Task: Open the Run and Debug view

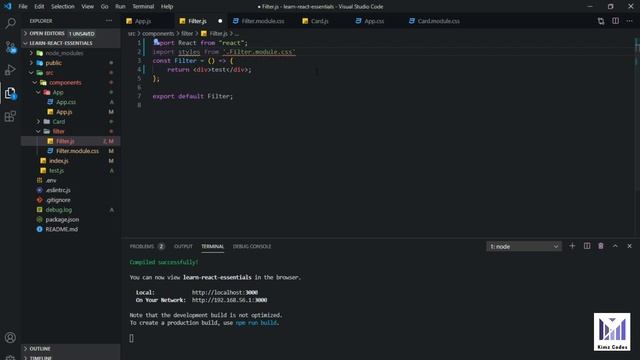Action: click(10, 70)
